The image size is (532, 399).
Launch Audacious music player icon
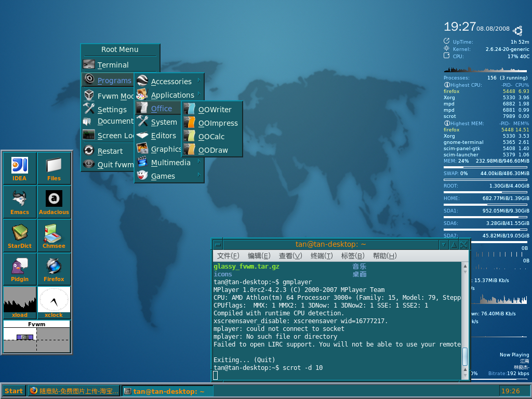(54, 202)
